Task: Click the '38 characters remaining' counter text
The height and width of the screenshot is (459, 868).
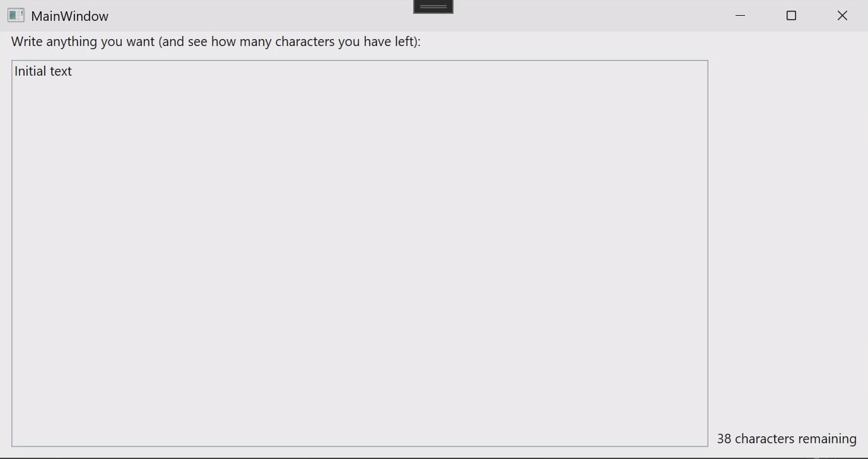Action: (787, 439)
